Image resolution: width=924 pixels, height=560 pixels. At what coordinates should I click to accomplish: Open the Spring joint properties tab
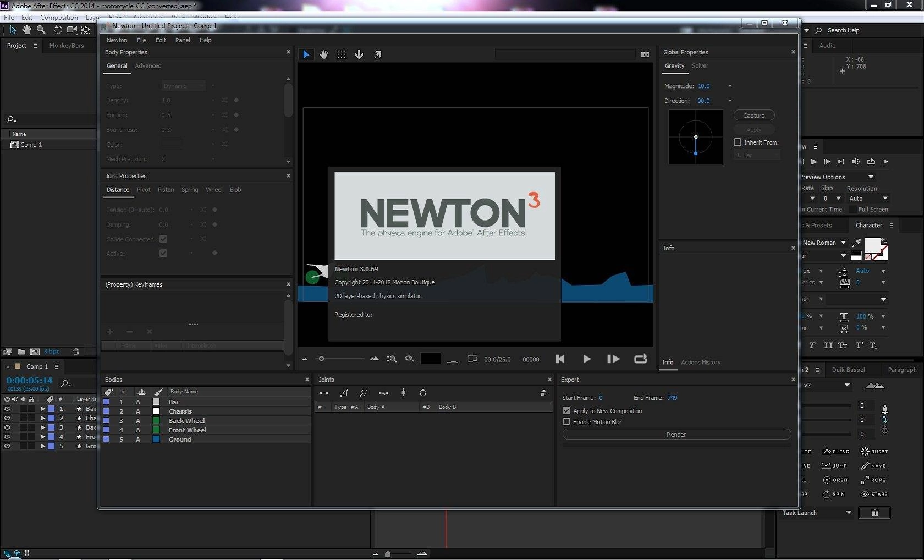pyautogui.click(x=190, y=189)
